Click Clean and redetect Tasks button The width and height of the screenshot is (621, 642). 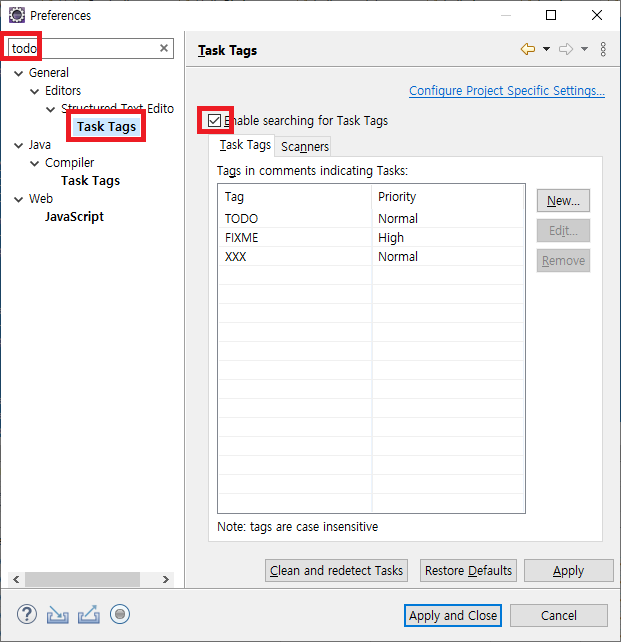click(336, 570)
